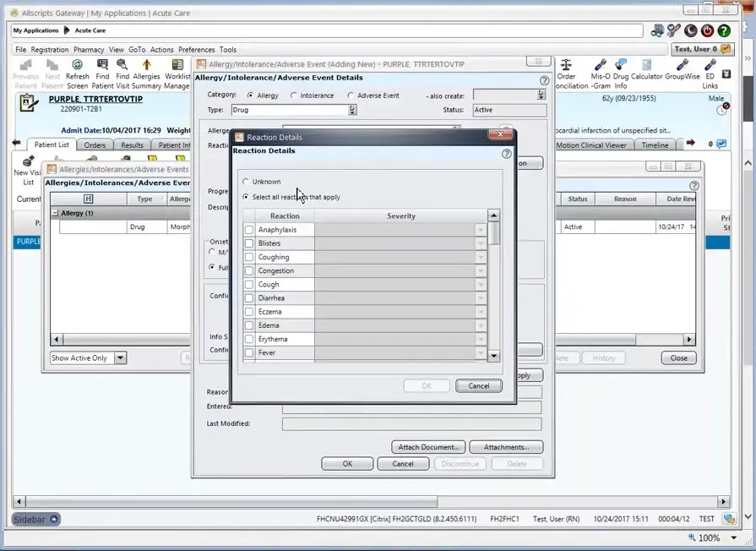
Task: Click Close in Allergies/Intolerances window
Action: (678, 358)
